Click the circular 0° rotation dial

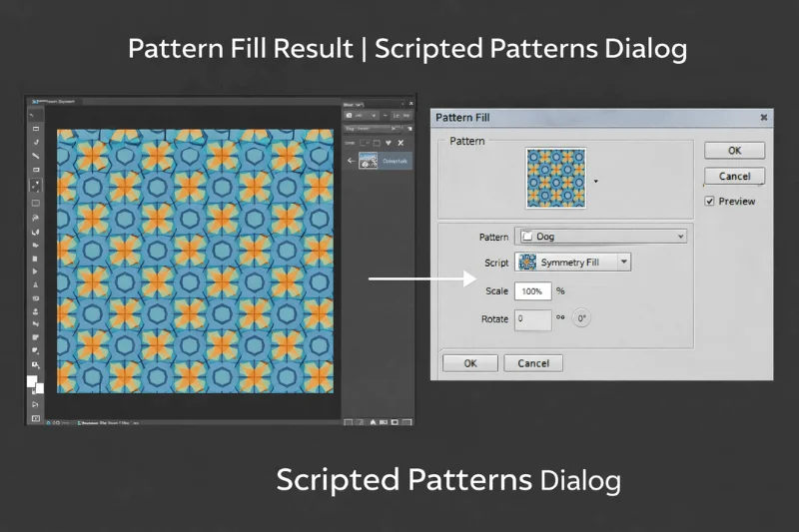point(581,318)
